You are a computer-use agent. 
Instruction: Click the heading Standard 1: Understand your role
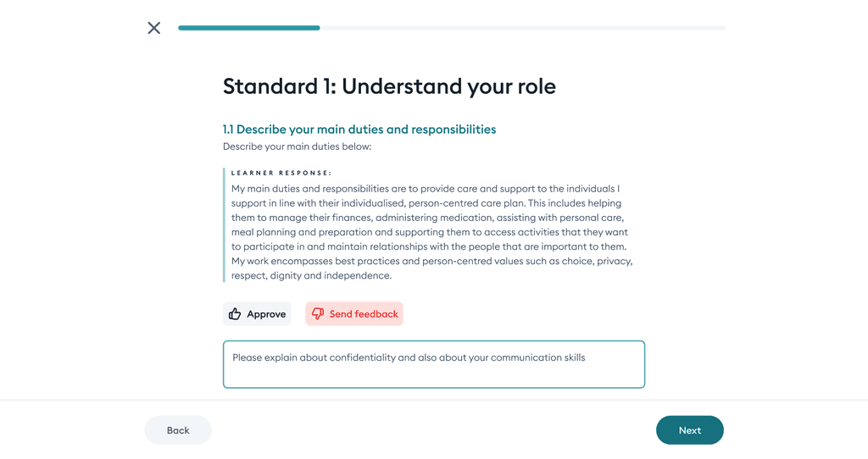point(389,86)
